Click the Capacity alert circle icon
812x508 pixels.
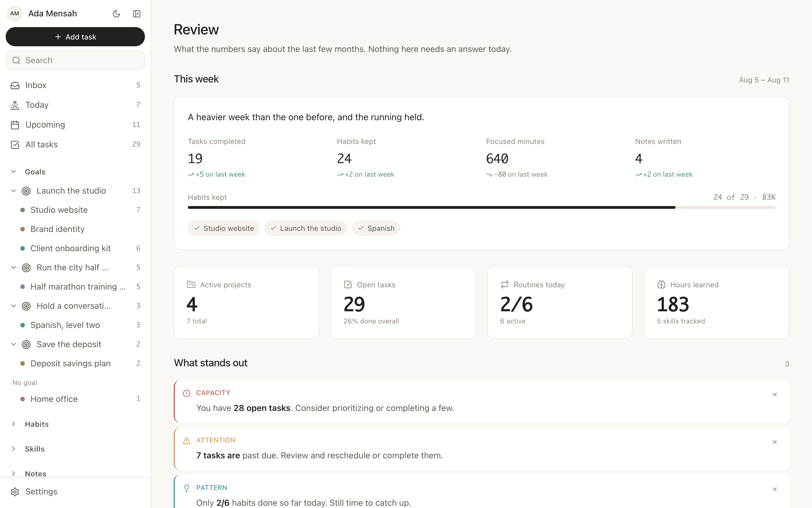point(187,393)
